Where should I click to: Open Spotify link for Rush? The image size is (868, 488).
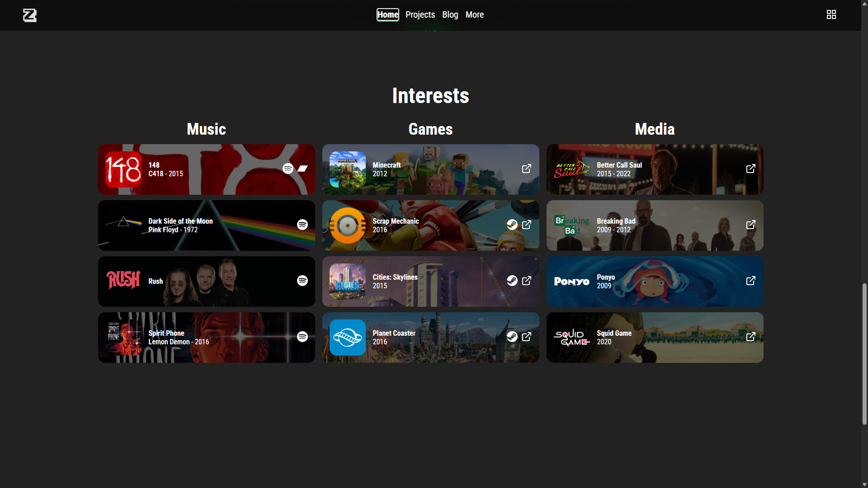pyautogui.click(x=302, y=281)
